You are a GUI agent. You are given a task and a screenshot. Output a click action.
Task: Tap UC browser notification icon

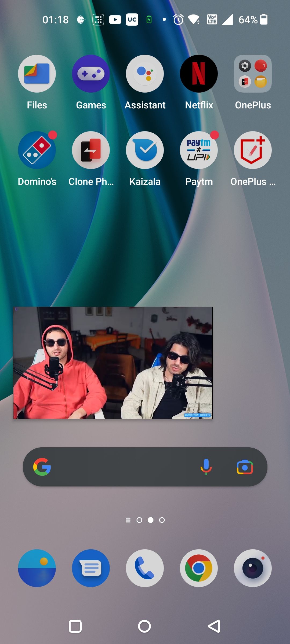pos(132,20)
